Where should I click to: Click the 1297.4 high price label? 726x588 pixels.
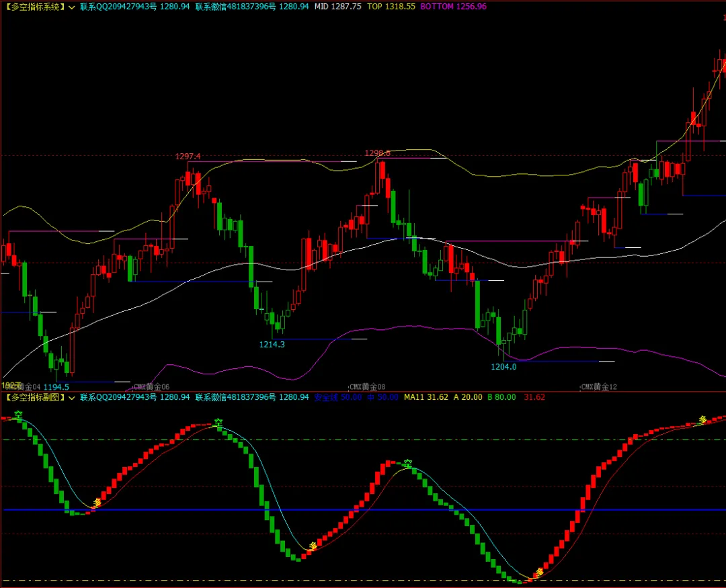click(x=188, y=157)
